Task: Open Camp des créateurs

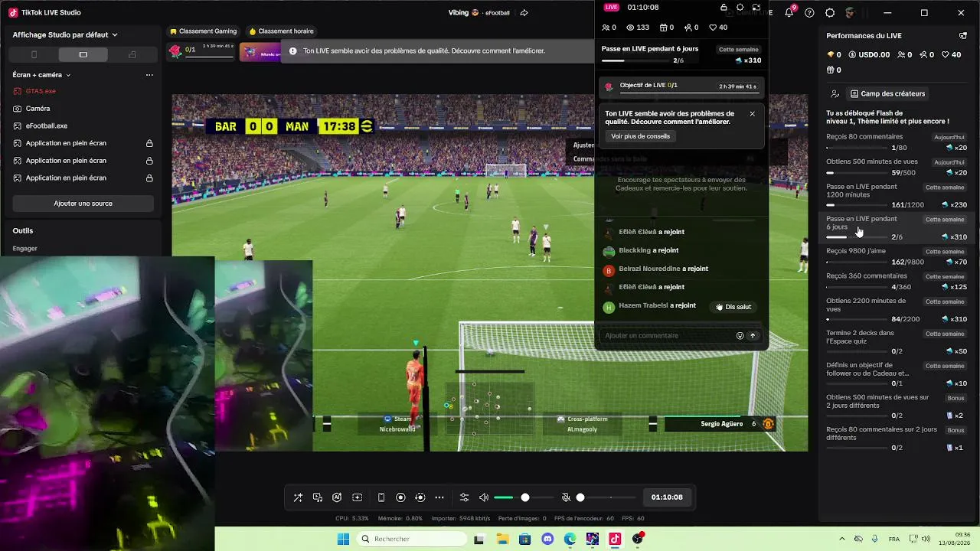Action: [x=887, y=93]
